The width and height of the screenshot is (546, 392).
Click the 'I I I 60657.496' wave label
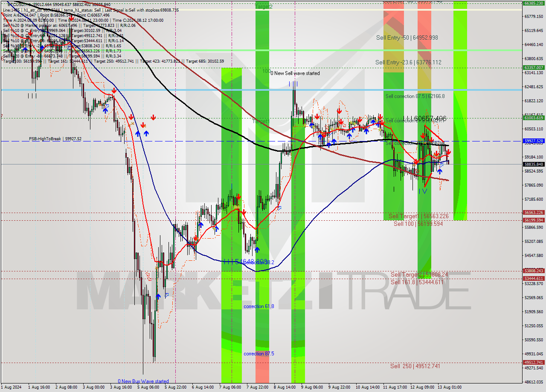tap(424, 118)
